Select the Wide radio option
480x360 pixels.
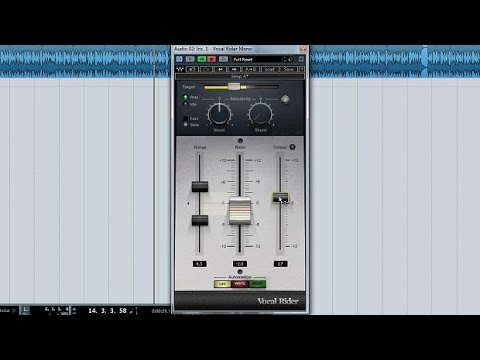[186, 98]
